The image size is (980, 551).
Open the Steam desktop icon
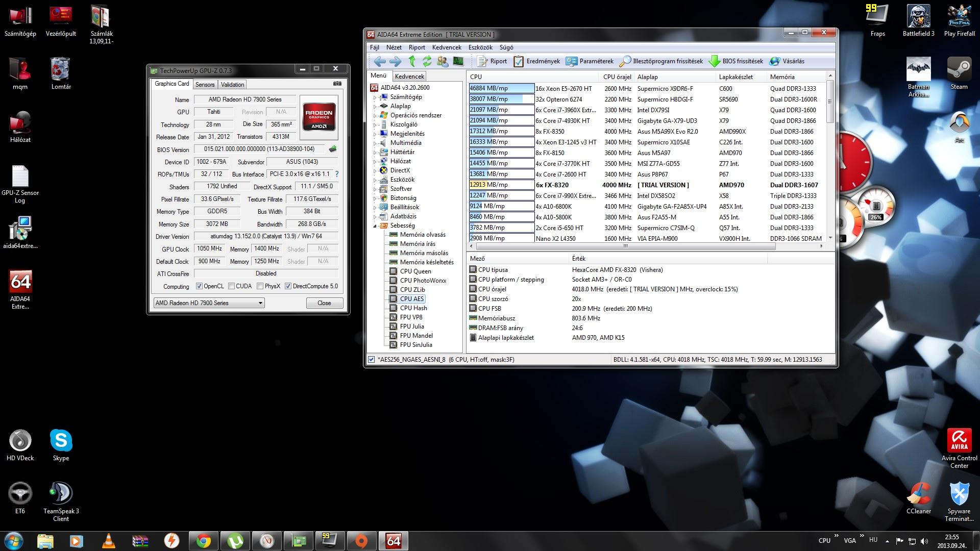[x=959, y=73]
